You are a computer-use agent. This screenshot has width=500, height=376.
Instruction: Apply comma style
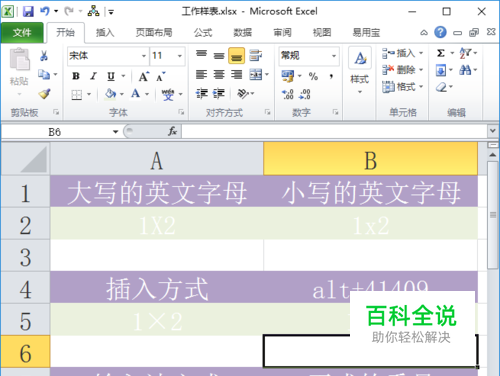tap(331, 76)
